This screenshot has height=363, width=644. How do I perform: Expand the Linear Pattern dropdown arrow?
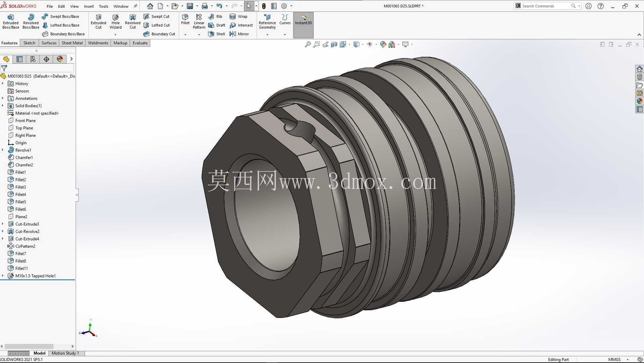tap(199, 35)
